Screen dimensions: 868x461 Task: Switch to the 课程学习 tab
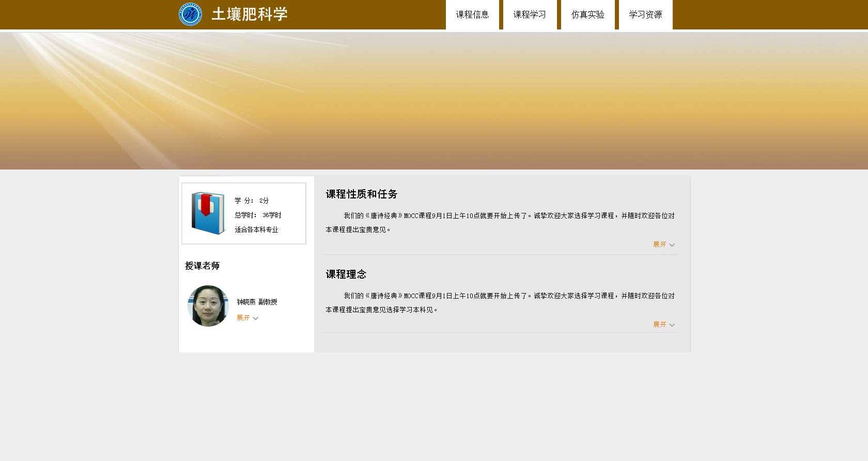click(530, 15)
